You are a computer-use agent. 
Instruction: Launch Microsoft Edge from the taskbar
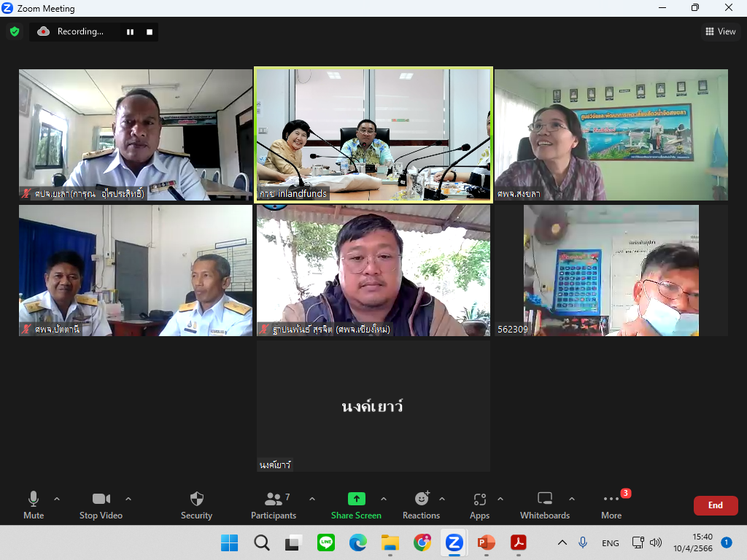tap(357, 542)
